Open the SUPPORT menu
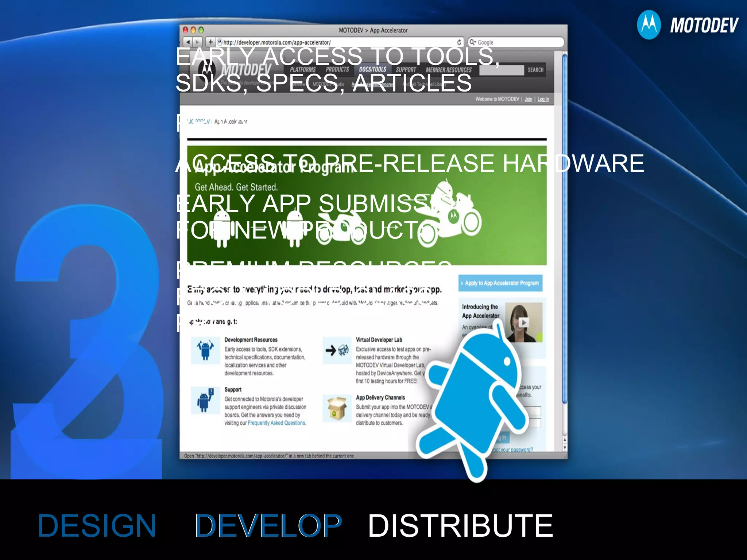This screenshot has width=747, height=560. pyautogui.click(x=406, y=70)
